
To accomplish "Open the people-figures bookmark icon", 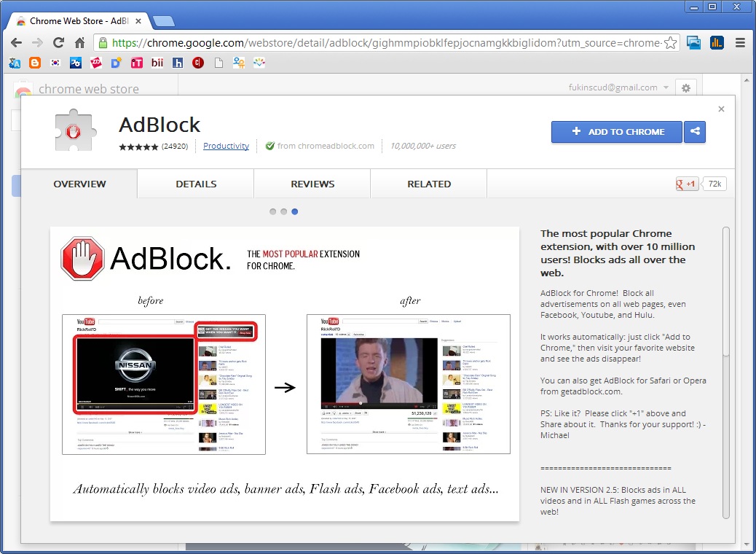I will (239, 63).
